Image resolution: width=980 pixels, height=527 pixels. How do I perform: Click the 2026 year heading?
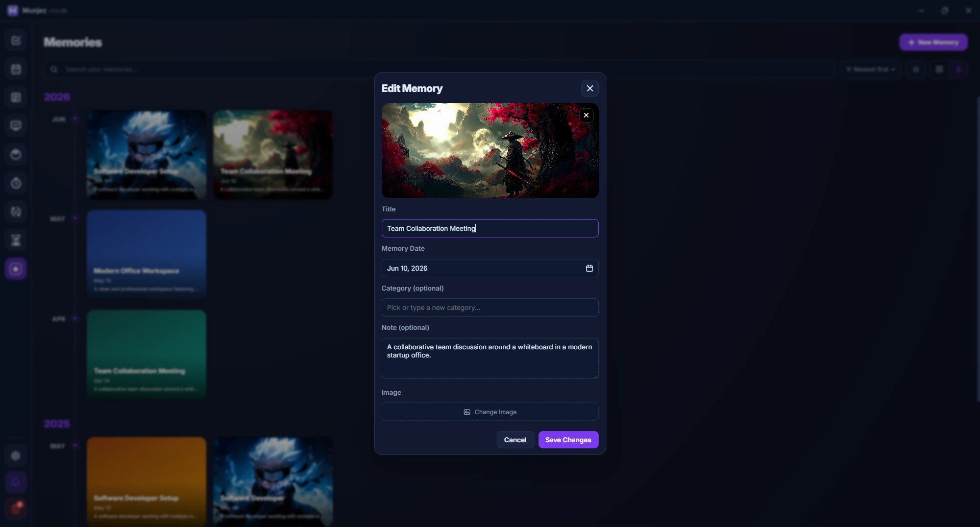(57, 97)
